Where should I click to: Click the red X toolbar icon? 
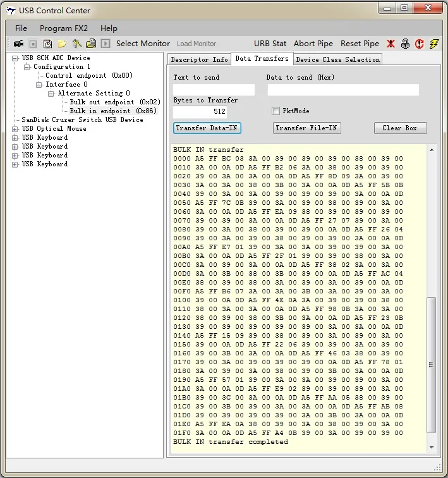tap(391, 44)
